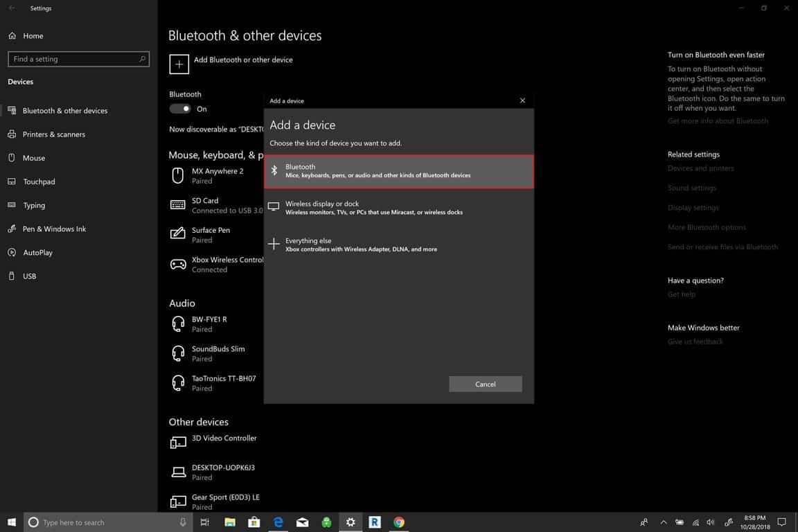Close the Add a device dialog
The height and width of the screenshot is (532, 798).
[522, 100]
